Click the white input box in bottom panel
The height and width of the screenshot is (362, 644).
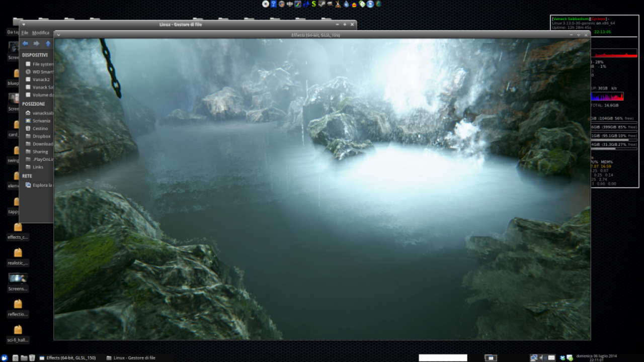tap(443, 358)
